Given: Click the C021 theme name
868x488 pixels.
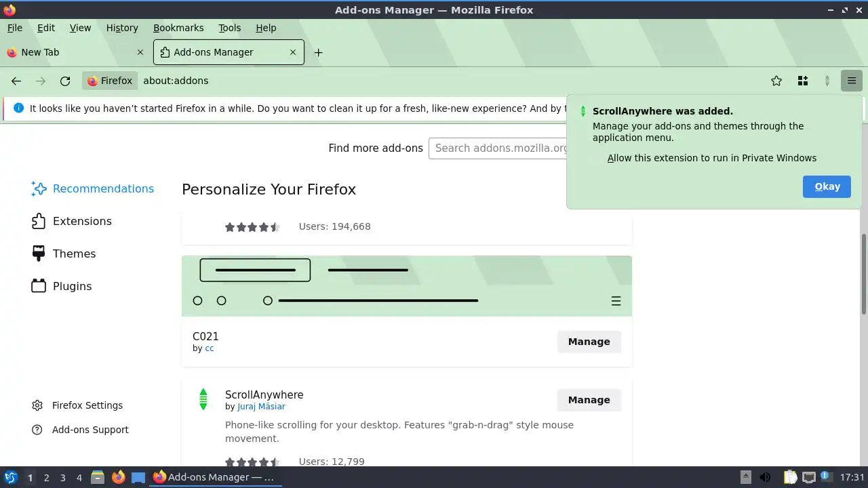Looking at the screenshot, I should [x=205, y=336].
